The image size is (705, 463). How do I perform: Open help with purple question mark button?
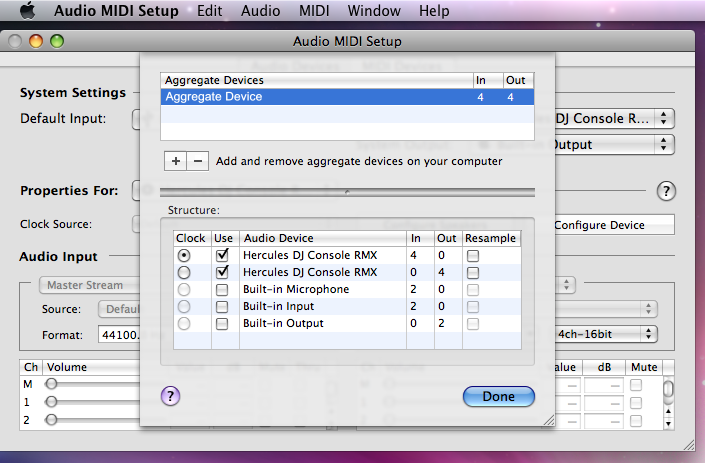170,396
